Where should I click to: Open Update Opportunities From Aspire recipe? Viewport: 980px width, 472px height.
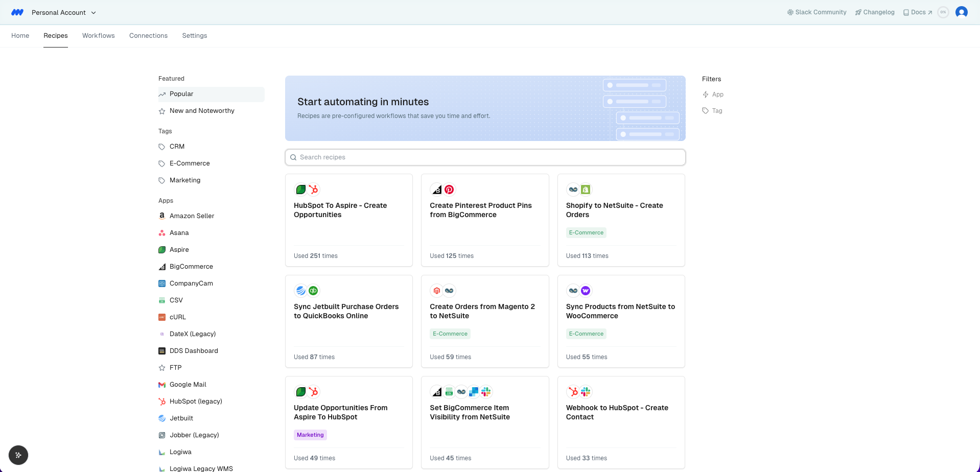tap(349, 422)
